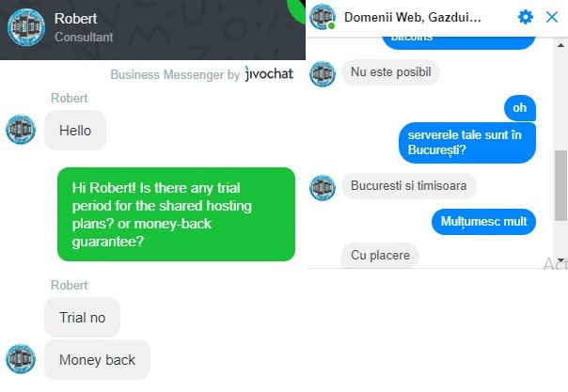Image resolution: width=568 pixels, height=392 pixels.
Task: Close the Domenii Web chat window
Action: [x=552, y=17]
